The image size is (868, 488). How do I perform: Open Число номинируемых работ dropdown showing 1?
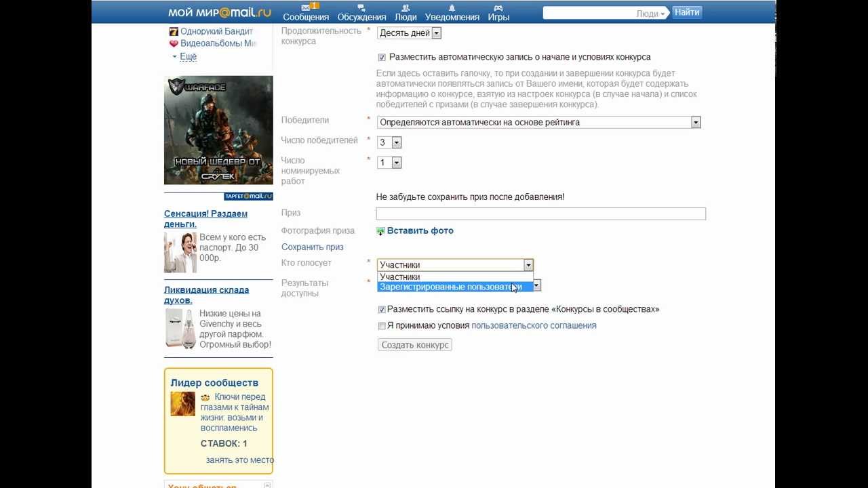tap(389, 163)
